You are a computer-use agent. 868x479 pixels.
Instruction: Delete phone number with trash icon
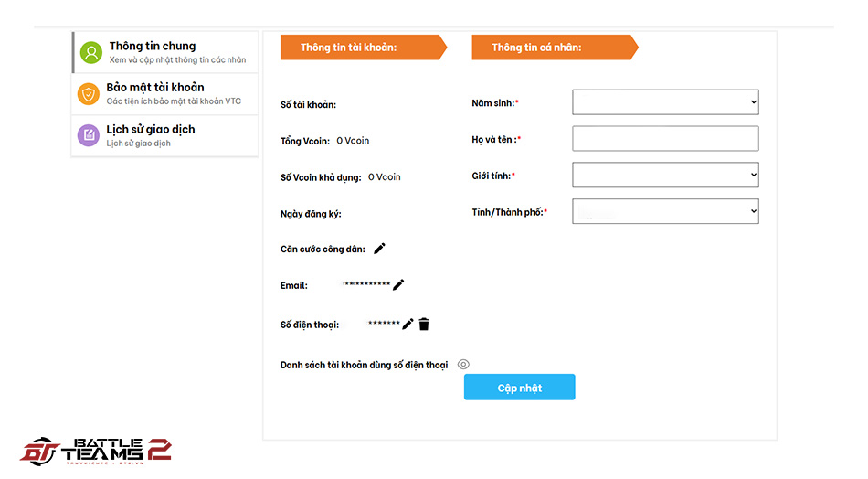[x=424, y=324]
